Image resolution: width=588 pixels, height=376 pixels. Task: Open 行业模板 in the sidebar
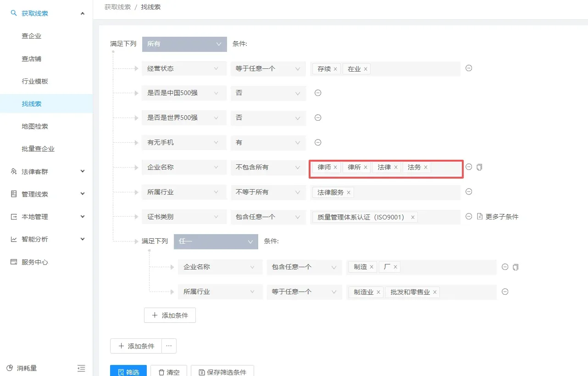coord(35,81)
